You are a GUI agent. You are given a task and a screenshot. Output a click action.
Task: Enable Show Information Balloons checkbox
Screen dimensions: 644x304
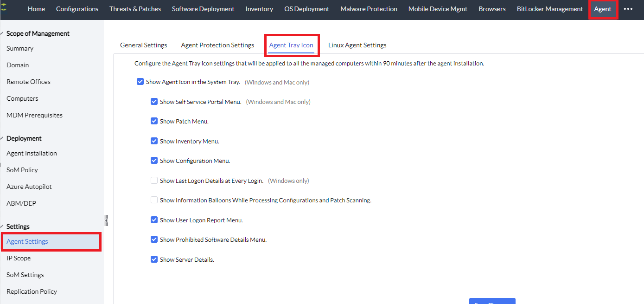pos(154,200)
